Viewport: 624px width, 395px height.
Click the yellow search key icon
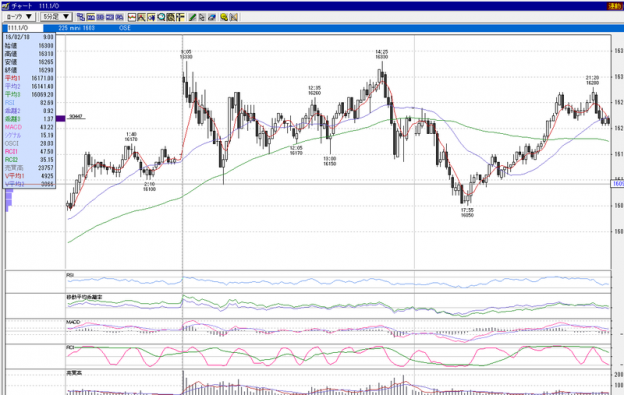[224, 17]
